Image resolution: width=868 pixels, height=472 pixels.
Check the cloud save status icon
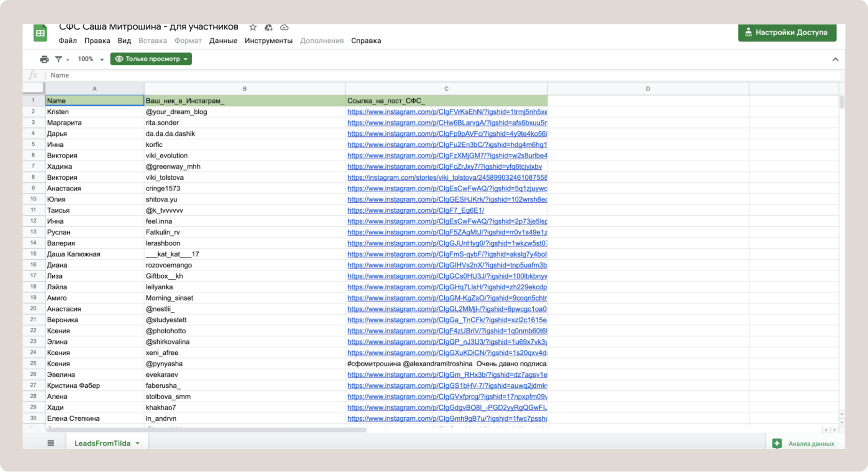[x=284, y=27]
